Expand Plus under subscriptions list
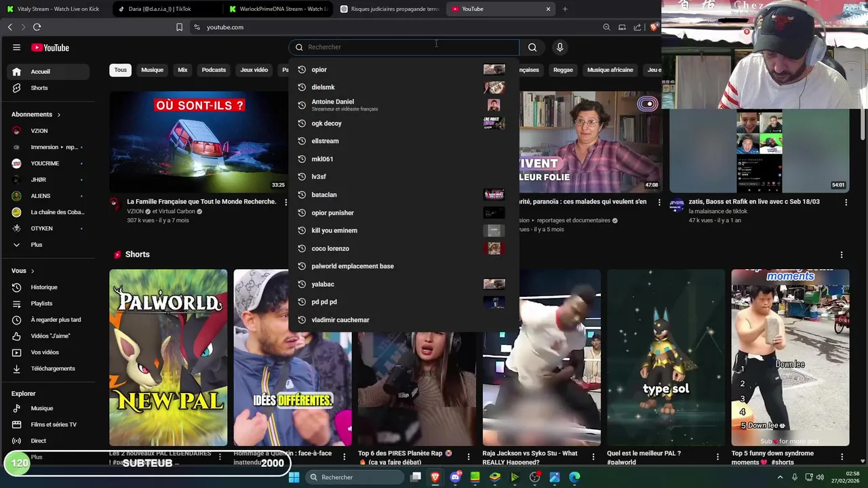Viewport: 868px width, 488px height. pos(48,245)
